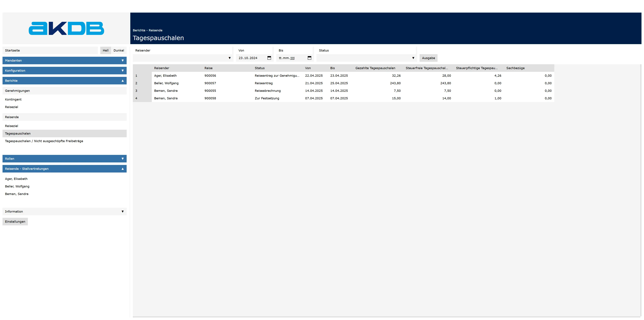Open the Einstellungen button
Image resolution: width=644 pixels, height=320 pixels.
(x=15, y=221)
